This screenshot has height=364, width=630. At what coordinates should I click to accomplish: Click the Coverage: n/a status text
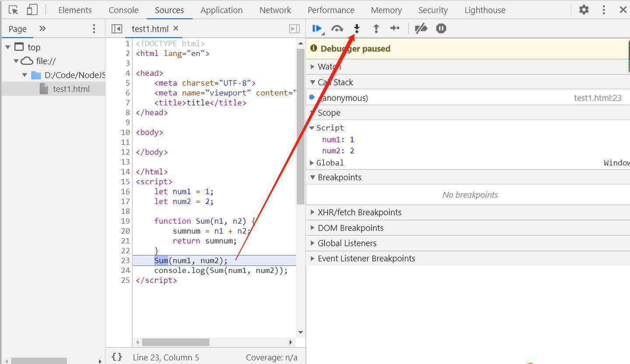tap(272, 357)
